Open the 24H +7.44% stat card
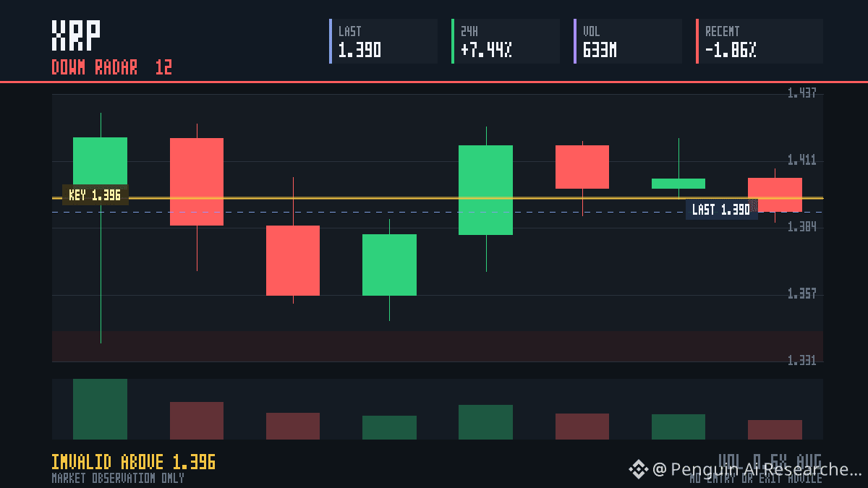Screen dimensions: 868x488 pyautogui.click(x=506, y=41)
